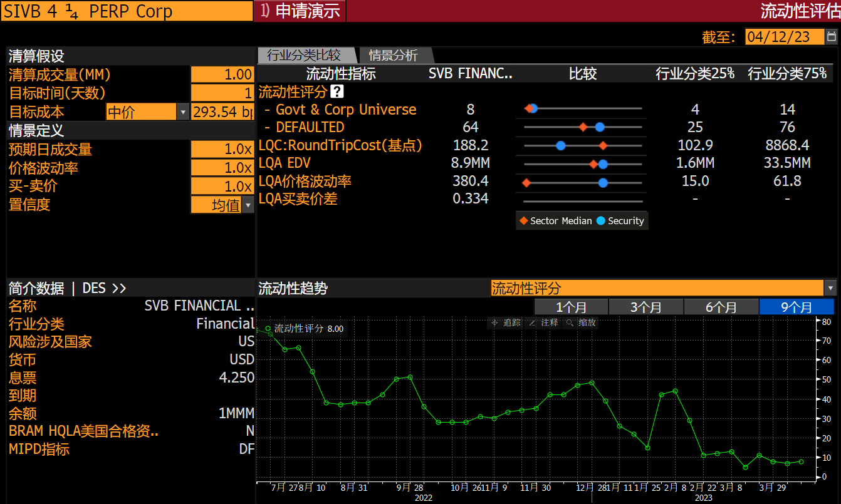Open the 流动性评分 trend metric dropdown

(832, 288)
